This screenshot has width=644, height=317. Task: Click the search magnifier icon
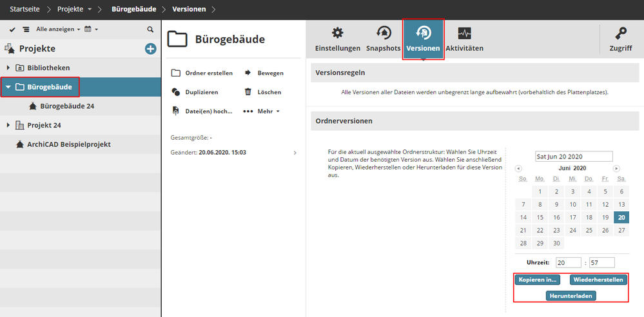coord(150,29)
